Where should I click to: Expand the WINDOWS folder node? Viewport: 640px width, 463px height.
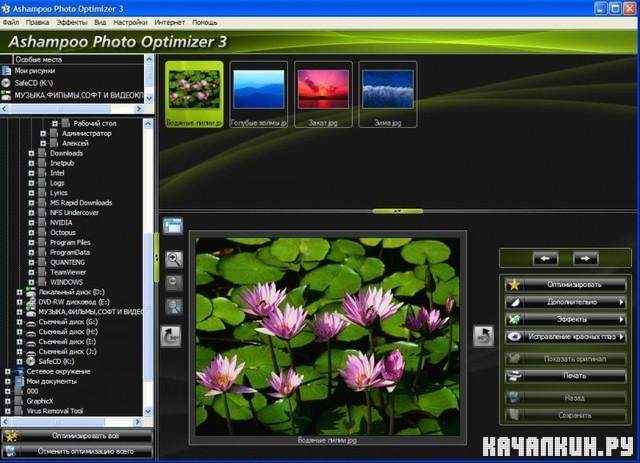click(x=31, y=282)
